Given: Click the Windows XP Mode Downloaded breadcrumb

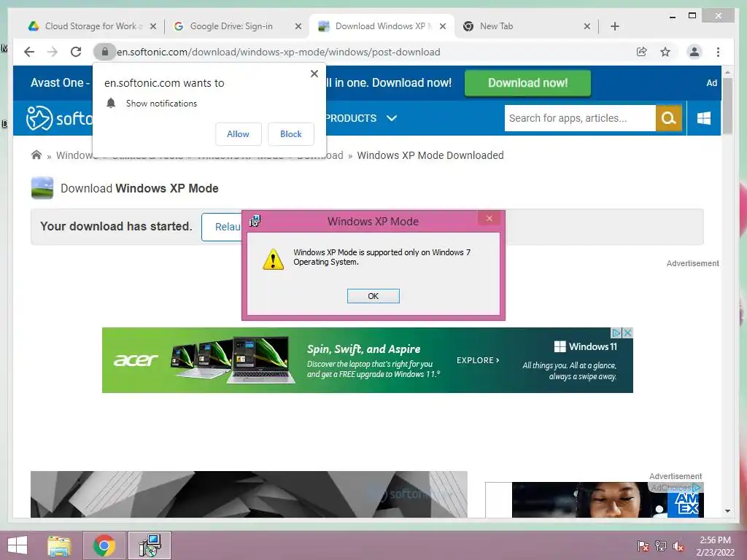Looking at the screenshot, I should click(430, 155).
